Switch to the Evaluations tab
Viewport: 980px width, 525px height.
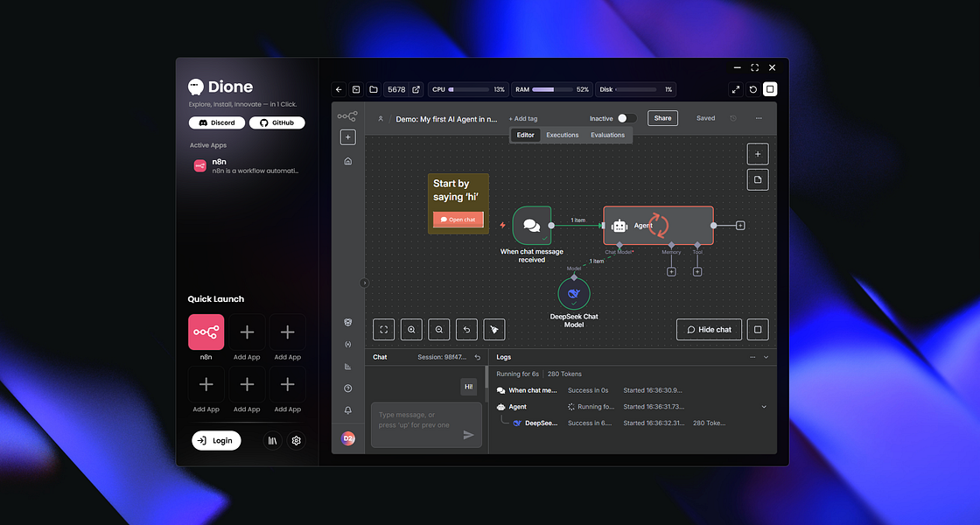pyautogui.click(x=607, y=135)
